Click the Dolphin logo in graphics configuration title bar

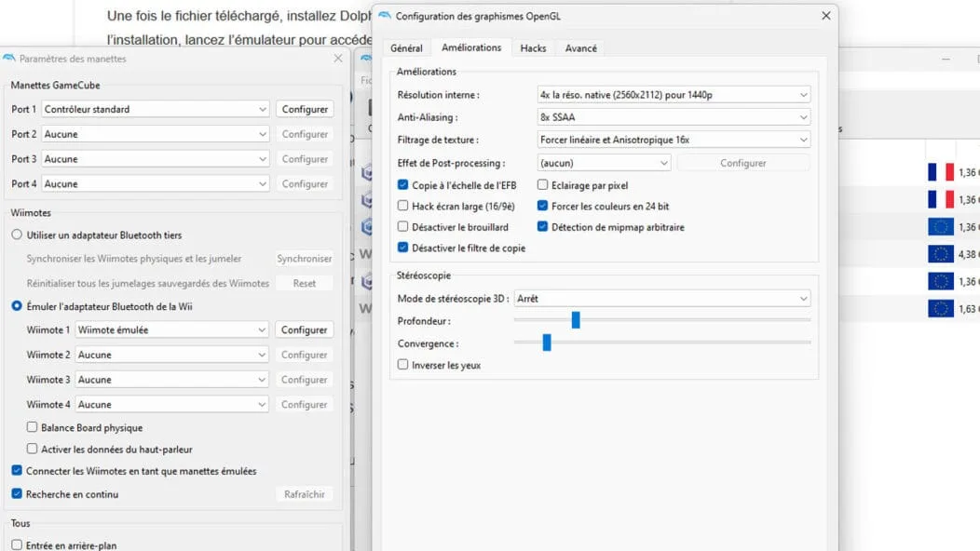click(385, 16)
